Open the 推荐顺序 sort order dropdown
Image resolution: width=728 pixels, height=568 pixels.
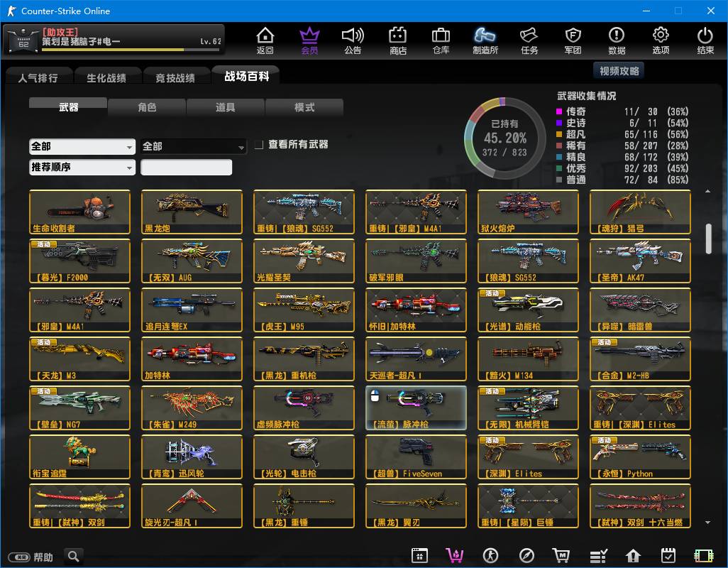tap(82, 167)
